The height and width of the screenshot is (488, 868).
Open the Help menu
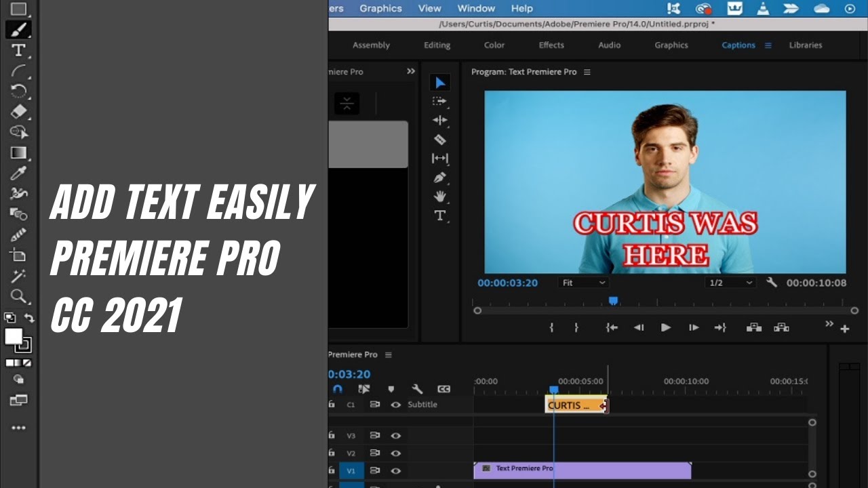click(522, 8)
